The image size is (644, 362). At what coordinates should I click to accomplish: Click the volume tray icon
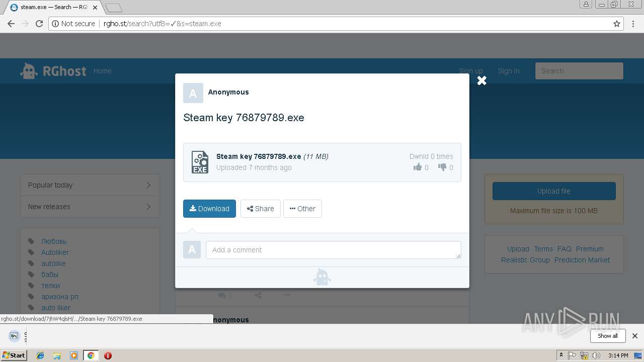pos(596,355)
